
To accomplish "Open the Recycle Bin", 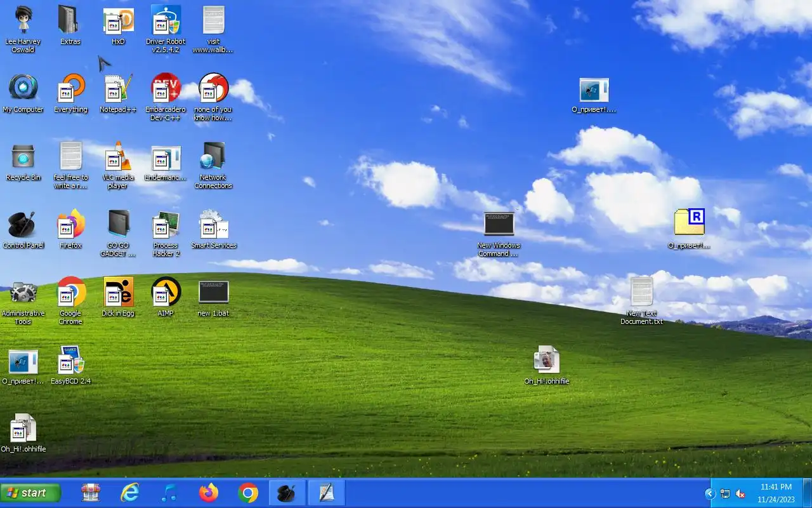I will 23,161.
